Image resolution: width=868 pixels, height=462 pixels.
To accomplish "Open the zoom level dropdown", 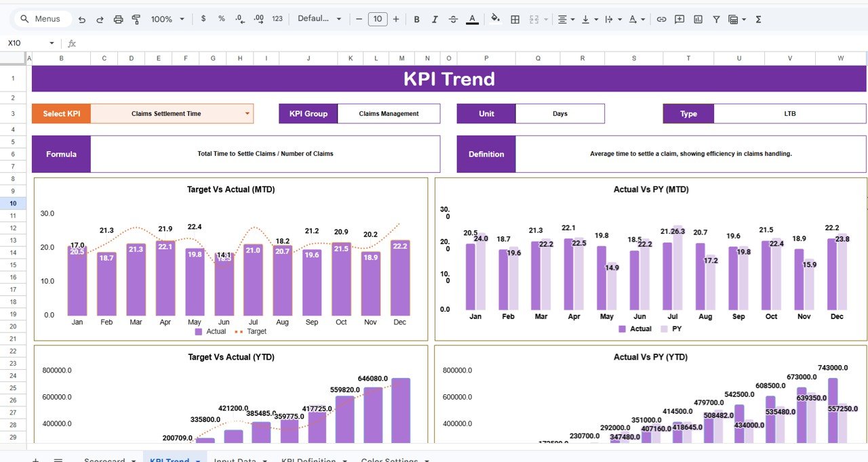I will point(167,19).
